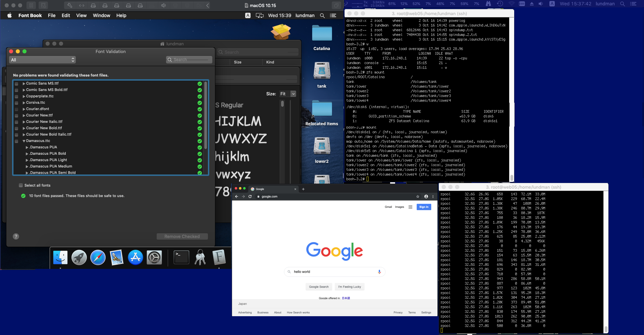Check the Courier.dfont checkbox
The width and height of the screenshot is (644, 335).
(x=16, y=109)
